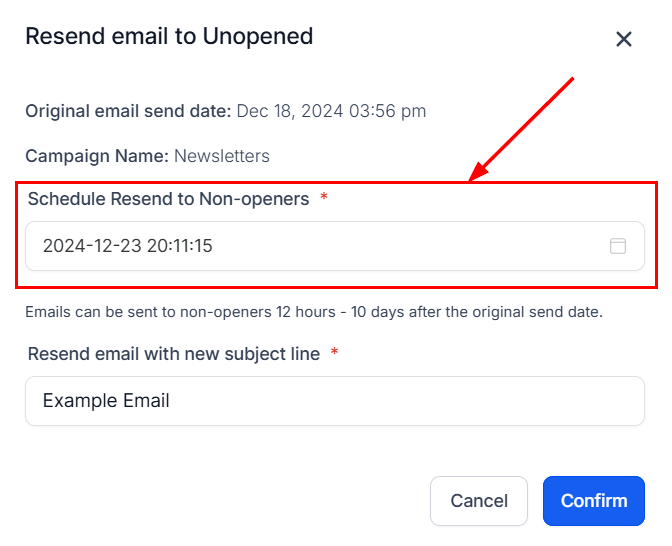Click the red asterisk beside Schedule Resend label
Viewport: 672px width, 546px height.
(x=324, y=199)
